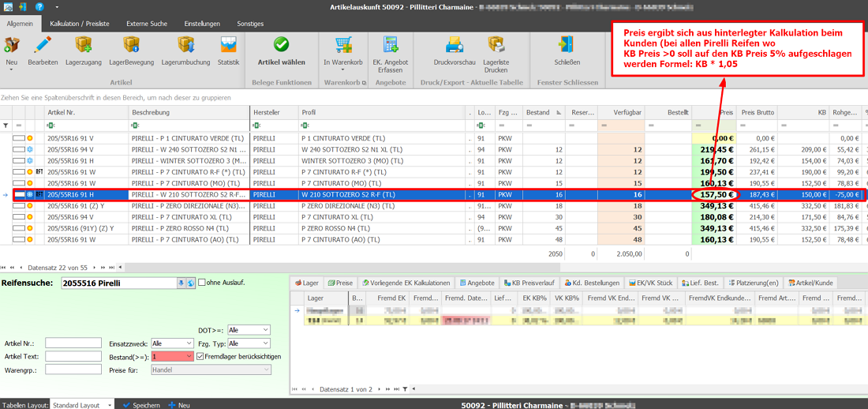
Task: Switch to Sonstiges ribbon tab
Action: click(250, 24)
